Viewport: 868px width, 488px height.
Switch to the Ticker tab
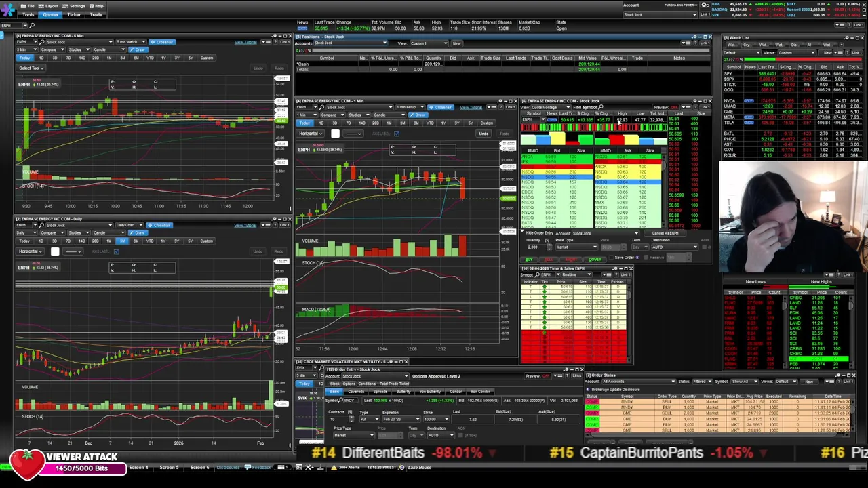pyautogui.click(x=74, y=14)
